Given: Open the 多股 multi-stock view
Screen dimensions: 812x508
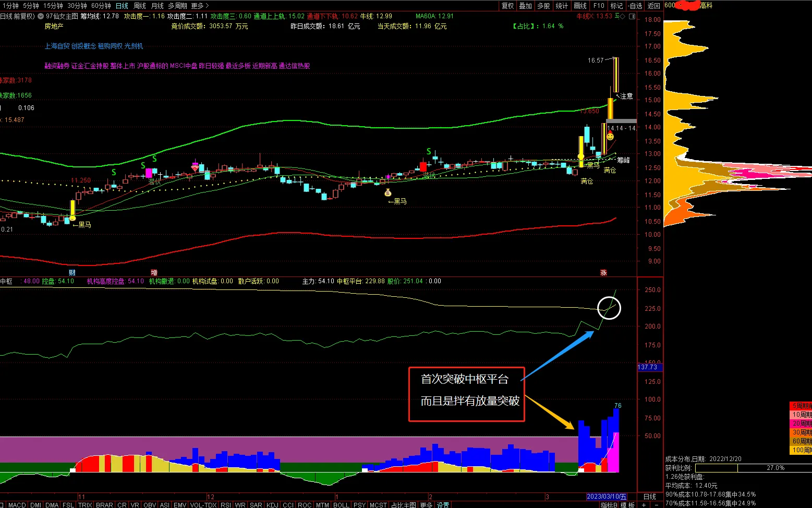Looking at the screenshot, I should (x=543, y=6).
